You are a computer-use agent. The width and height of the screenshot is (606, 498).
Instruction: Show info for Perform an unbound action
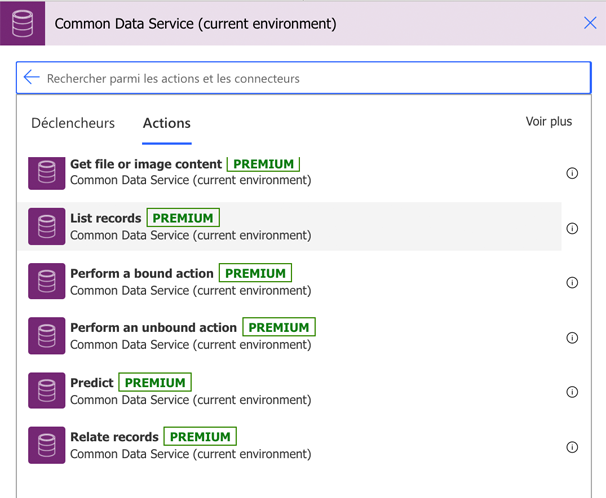pyautogui.click(x=572, y=338)
